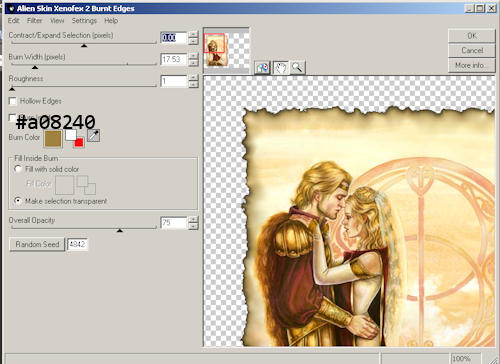Click the Overall Opacity slider handle
500x364 pixels.
[x=120, y=230]
